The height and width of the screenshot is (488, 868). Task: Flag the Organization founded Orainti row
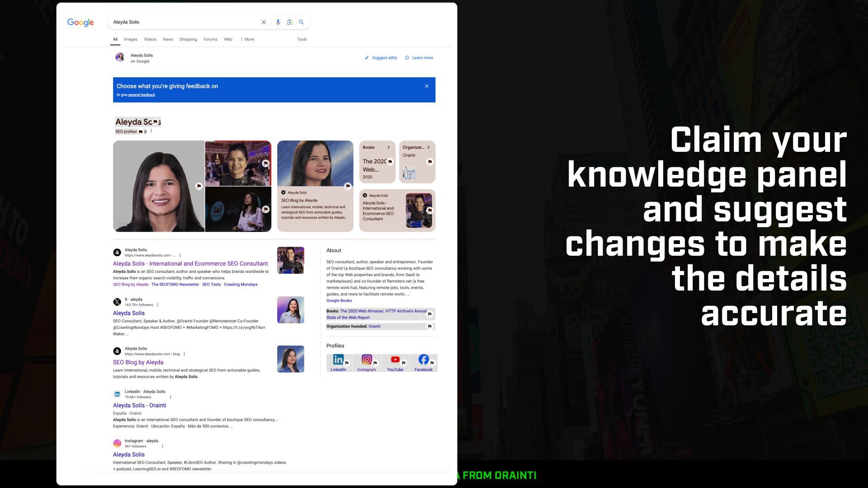[x=429, y=326]
